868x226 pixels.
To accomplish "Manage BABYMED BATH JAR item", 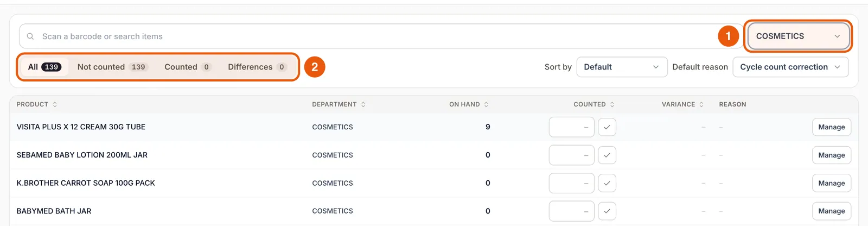I will tap(832, 211).
